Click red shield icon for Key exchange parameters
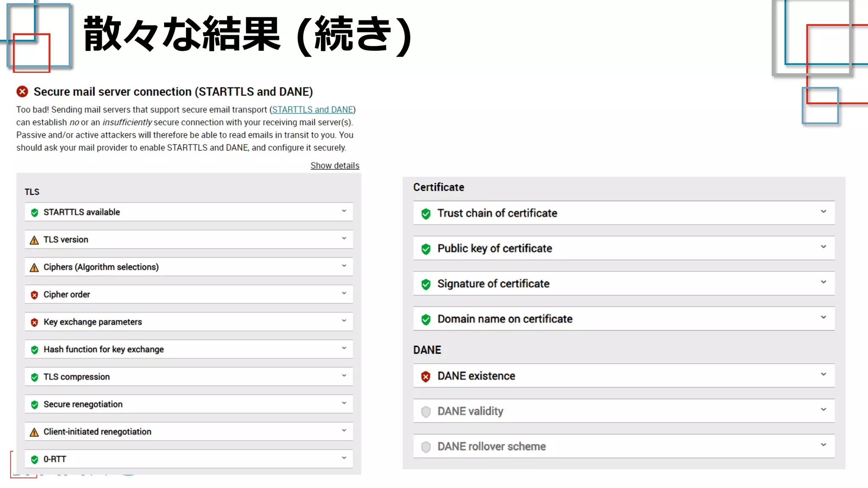Viewport: 868px width, 488px height. 35,322
